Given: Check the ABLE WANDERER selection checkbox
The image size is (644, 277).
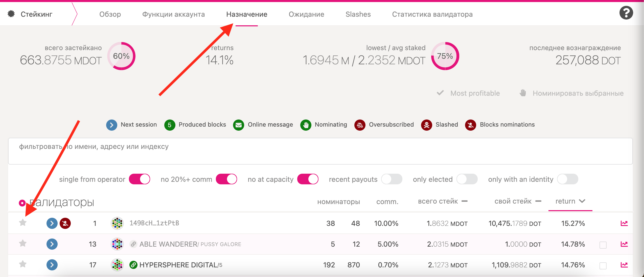Looking at the screenshot, I should pos(603,245).
